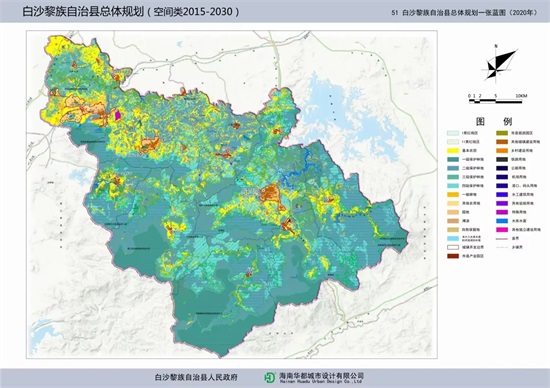Image resolution: width=550 pixels, height=388 pixels.
Task: Click the purple legend swatch above 特殊用地
Action: [x=502, y=203]
